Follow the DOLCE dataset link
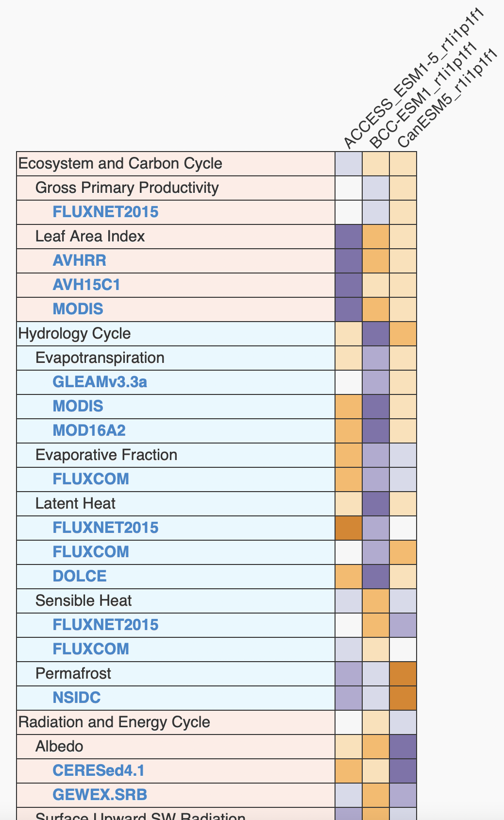504x820 pixels. pyautogui.click(x=79, y=576)
